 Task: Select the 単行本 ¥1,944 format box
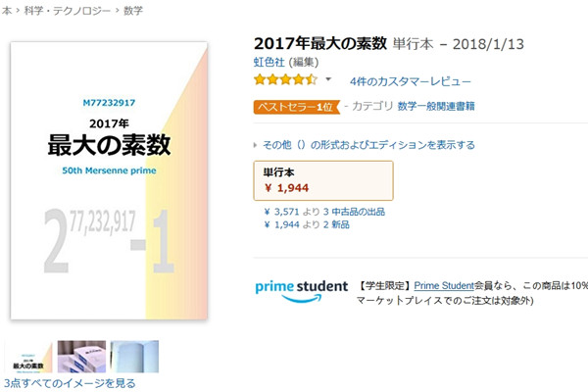point(323,180)
